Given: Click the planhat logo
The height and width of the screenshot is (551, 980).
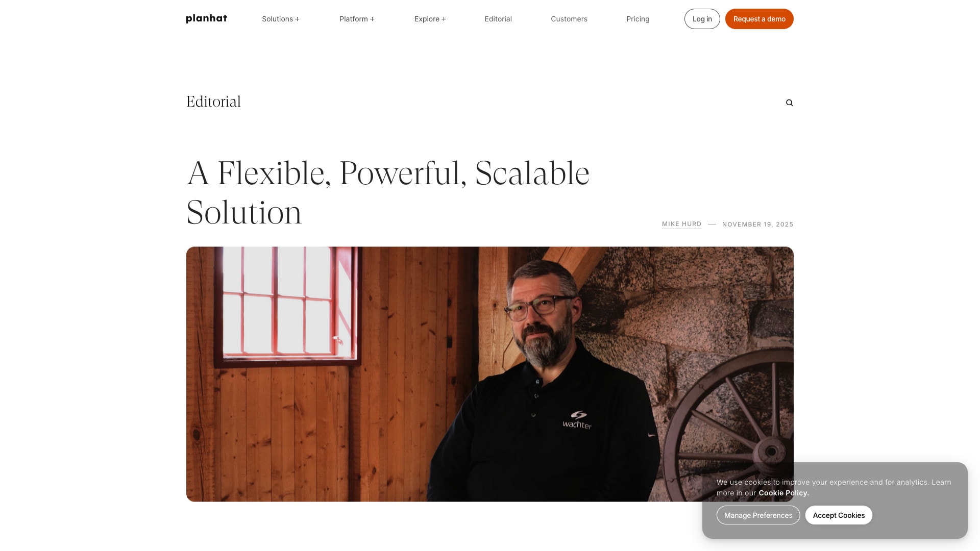Looking at the screenshot, I should click(x=206, y=19).
